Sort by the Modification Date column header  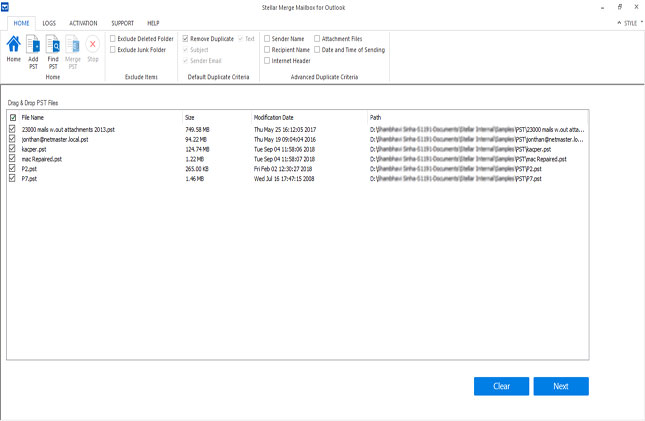click(274, 118)
